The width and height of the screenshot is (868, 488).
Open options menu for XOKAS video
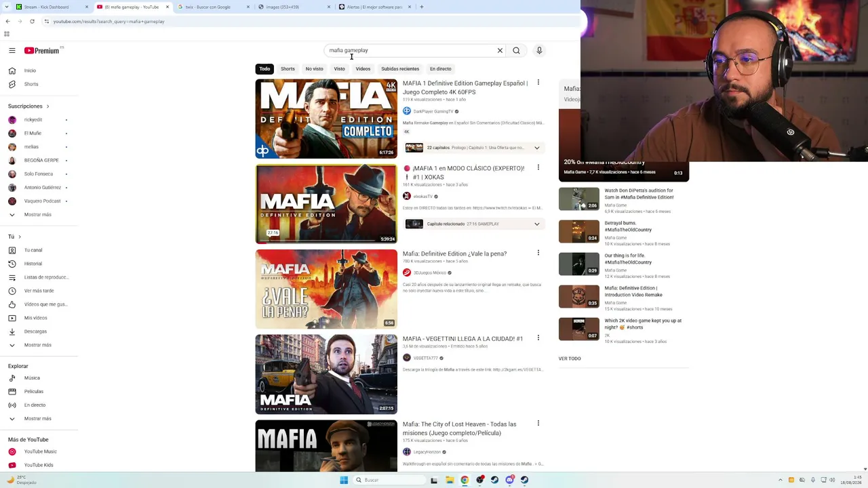pyautogui.click(x=538, y=167)
